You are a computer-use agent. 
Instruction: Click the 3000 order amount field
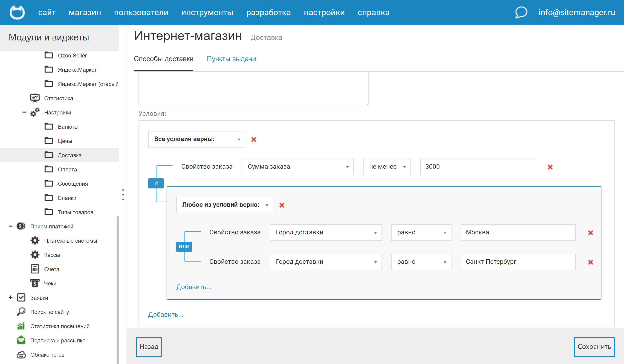coord(477,167)
